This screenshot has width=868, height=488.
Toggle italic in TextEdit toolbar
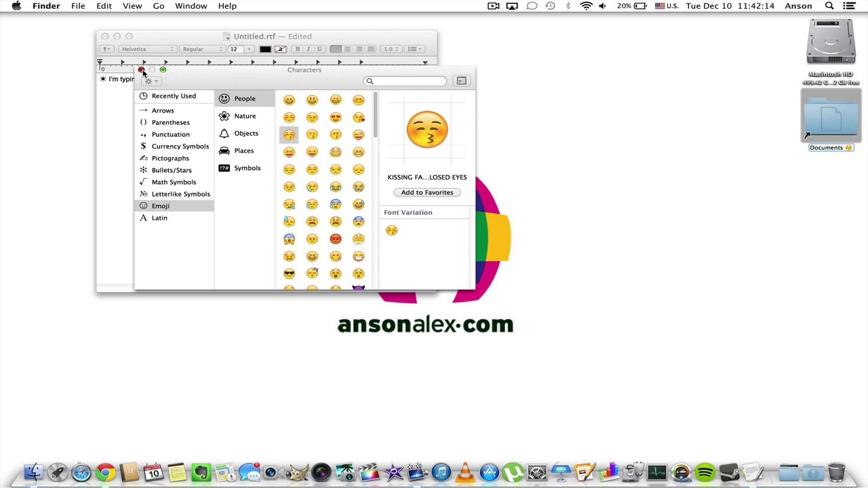pos(308,49)
